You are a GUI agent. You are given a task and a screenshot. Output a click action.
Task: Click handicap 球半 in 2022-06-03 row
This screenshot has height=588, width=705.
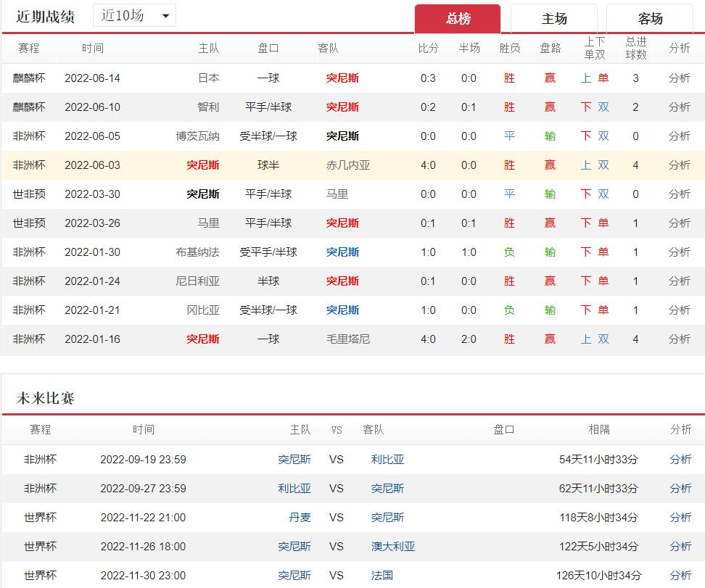(x=268, y=165)
